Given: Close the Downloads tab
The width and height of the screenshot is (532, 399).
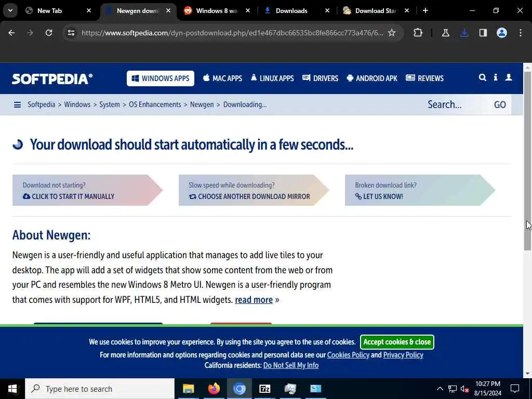Looking at the screenshot, I should coord(327,10).
